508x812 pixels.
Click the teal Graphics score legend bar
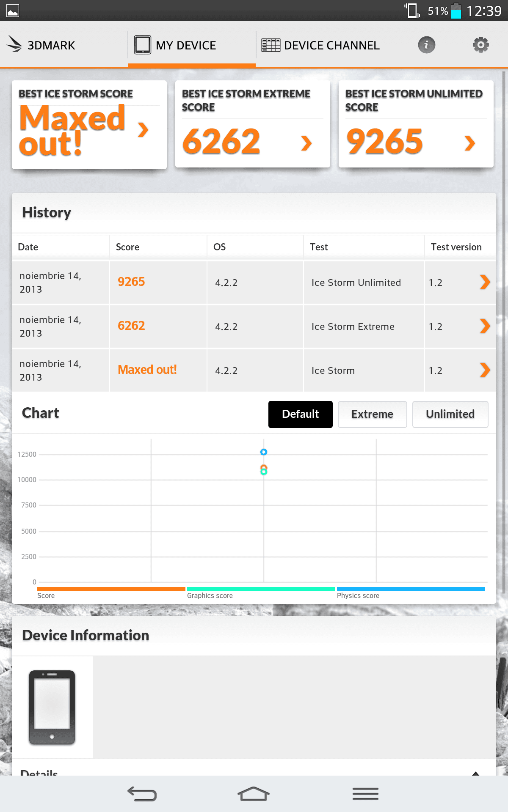(261, 589)
